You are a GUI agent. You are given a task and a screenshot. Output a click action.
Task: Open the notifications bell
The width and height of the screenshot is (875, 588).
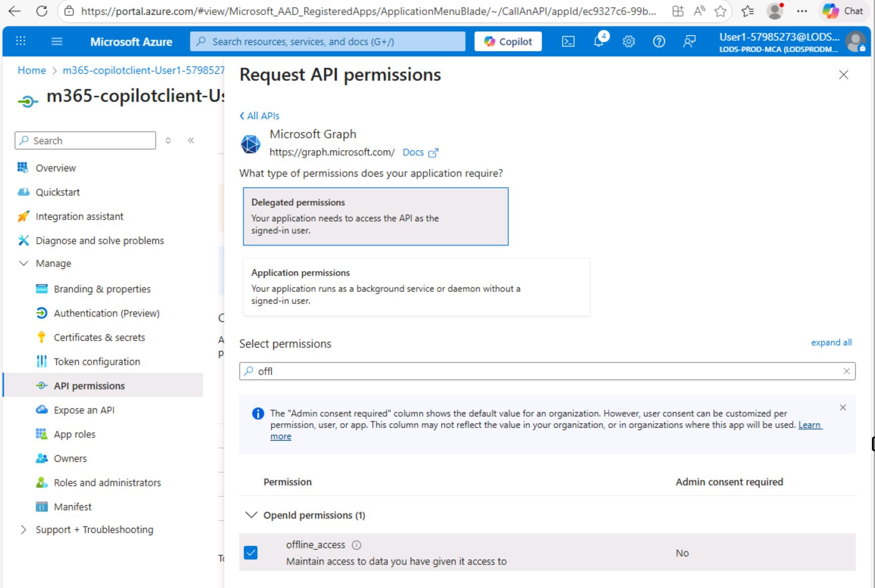tap(599, 41)
